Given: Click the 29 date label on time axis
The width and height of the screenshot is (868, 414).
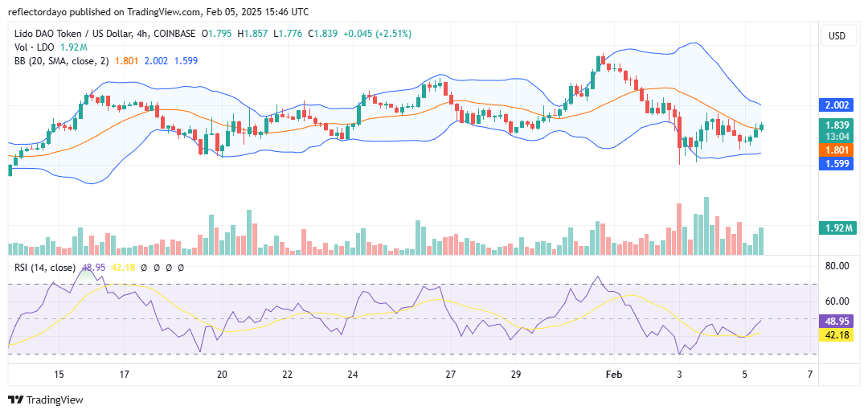Looking at the screenshot, I should pyautogui.click(x=515, y=374).
